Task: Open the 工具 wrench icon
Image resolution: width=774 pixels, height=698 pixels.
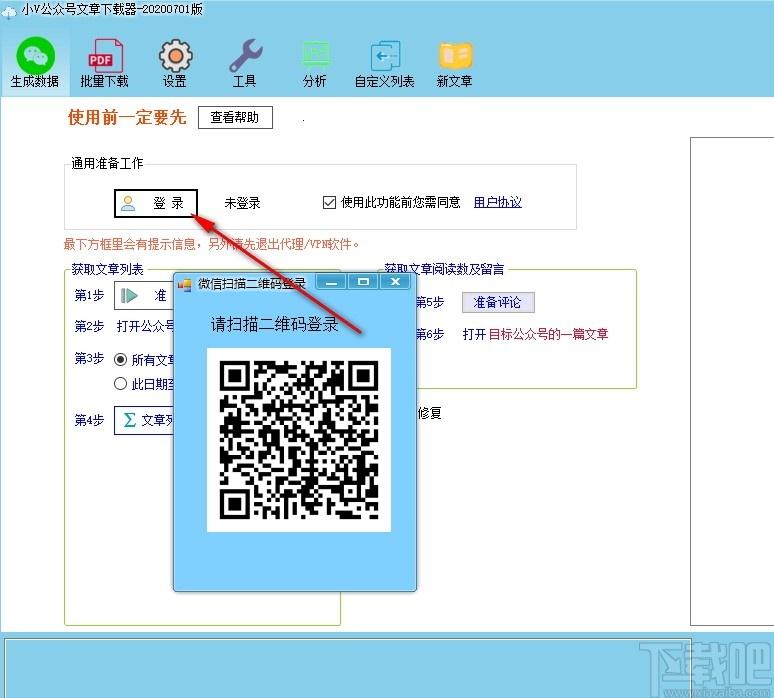Action: 245,63
